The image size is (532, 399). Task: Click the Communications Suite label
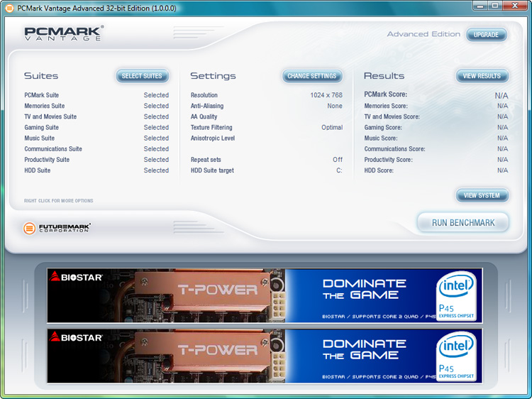[x=53, y=148]
